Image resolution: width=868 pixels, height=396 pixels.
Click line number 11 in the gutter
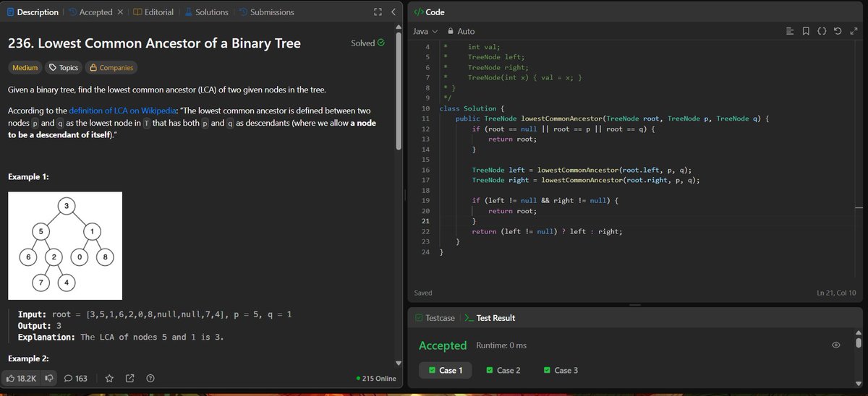[x=425, y=118]
